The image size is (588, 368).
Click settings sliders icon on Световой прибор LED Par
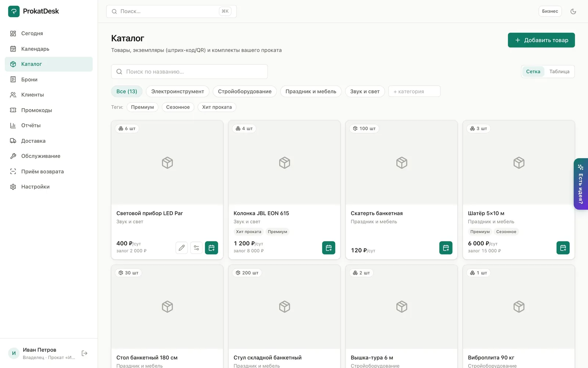pyautogui.click(x=197, y=248)
